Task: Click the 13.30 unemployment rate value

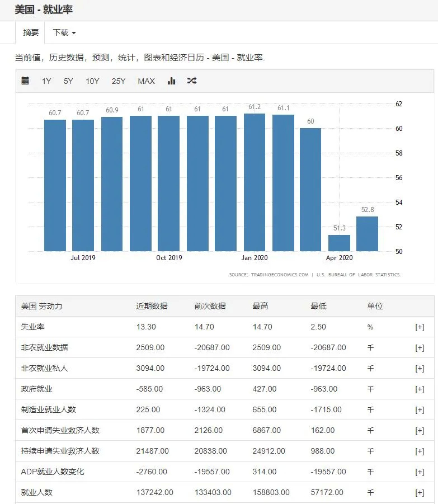Action: (x=146, y=327)
